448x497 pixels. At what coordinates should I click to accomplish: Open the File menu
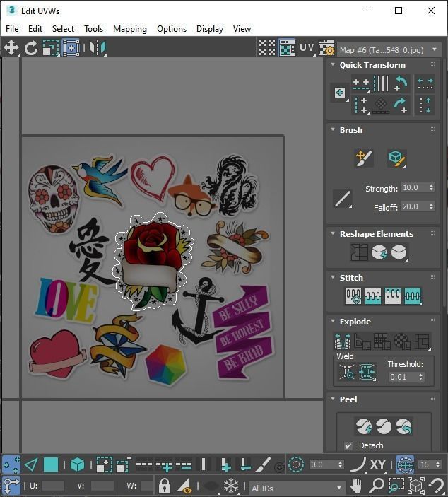(12, 29)
